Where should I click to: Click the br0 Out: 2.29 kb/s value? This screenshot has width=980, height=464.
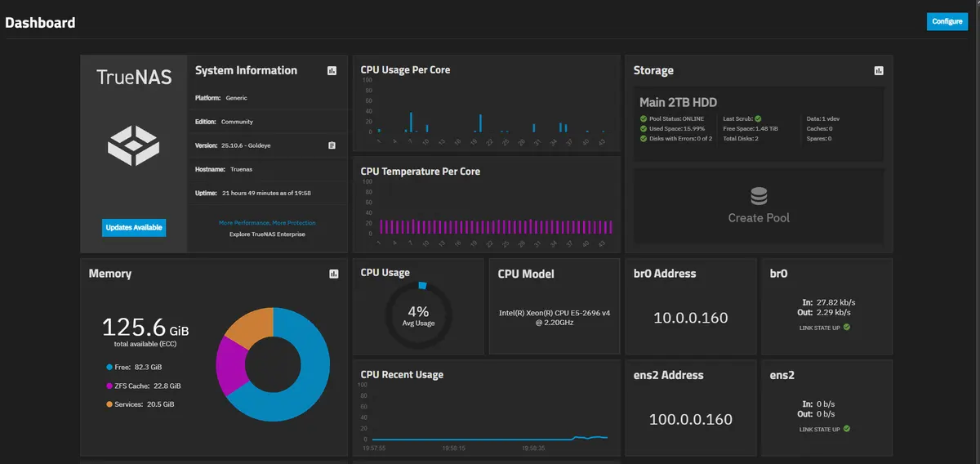pos(832,312)
